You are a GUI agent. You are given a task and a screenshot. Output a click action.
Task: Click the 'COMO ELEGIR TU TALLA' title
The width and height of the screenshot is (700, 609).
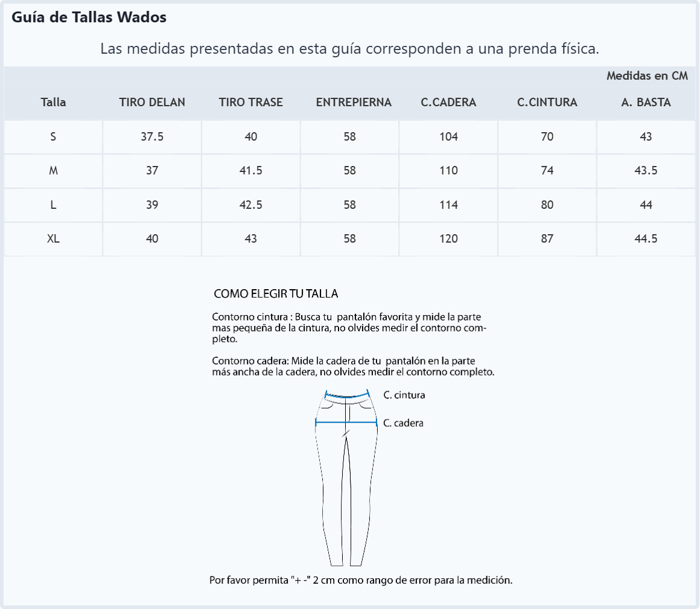276,294
